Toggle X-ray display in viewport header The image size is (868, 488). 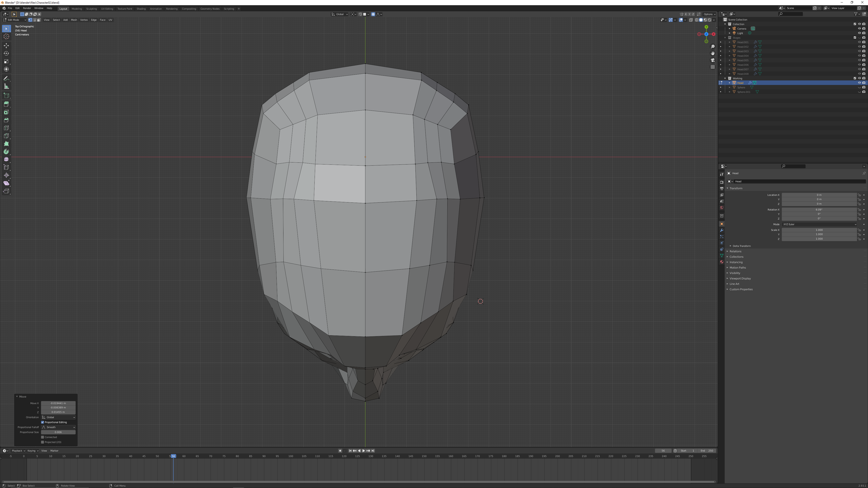(x=691, y=20)
